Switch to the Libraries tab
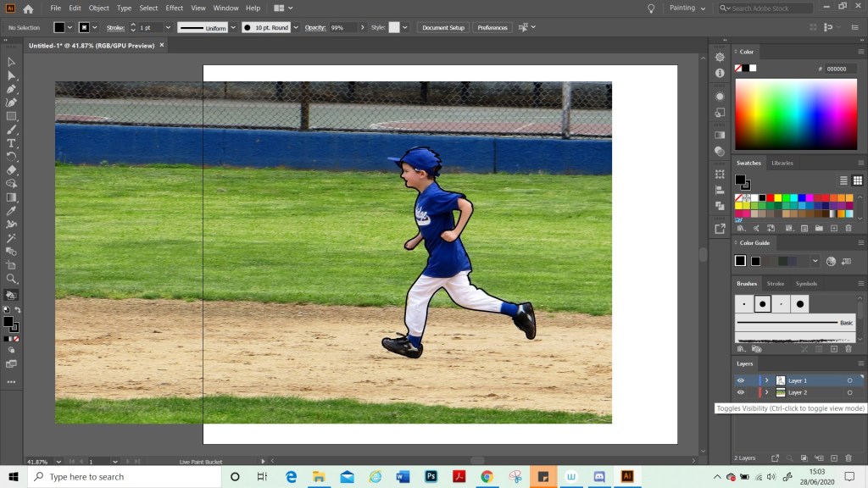Screen dimensions: 868x488 tap(782, 163)
